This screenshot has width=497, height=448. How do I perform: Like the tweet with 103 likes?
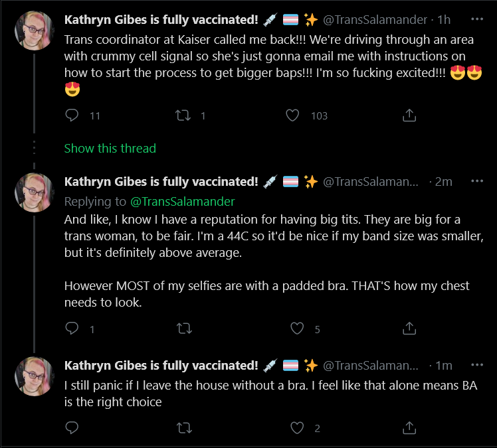pos(292,115)
